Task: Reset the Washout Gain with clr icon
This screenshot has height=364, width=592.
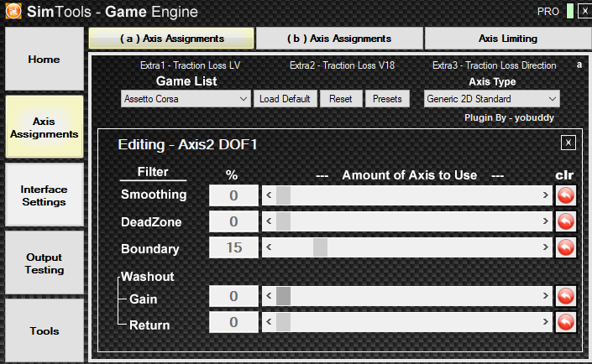Action: [x=566, y=296]
